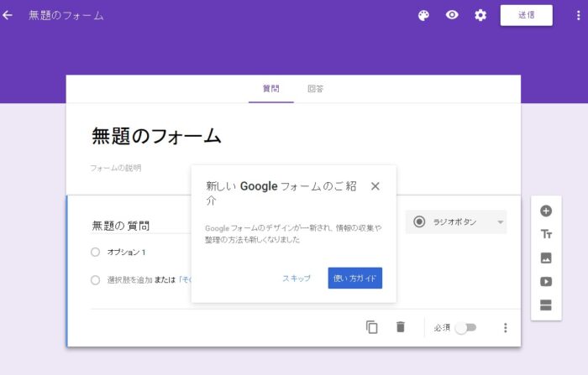Toggle the 必須 required switch

click(465, 328)
